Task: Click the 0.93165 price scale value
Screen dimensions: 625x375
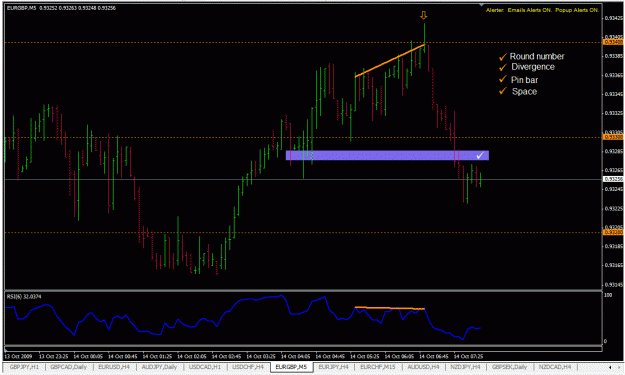Action: pyautogui.click(x=613, y=265)
